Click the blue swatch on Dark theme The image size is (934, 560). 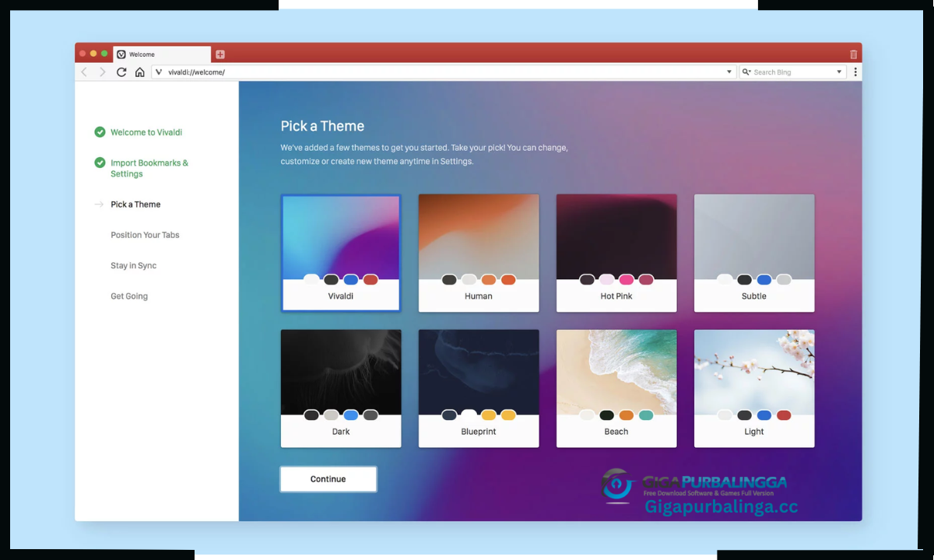[351, 415]
